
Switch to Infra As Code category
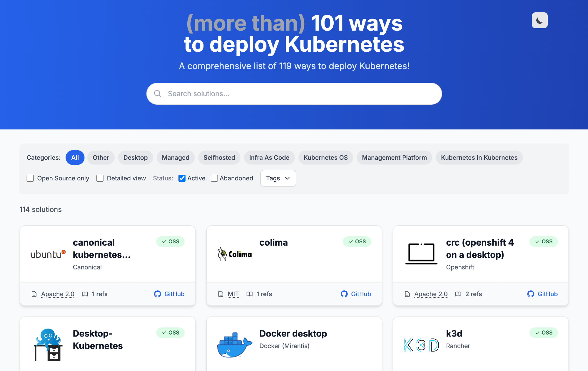[x=269, y=158]
